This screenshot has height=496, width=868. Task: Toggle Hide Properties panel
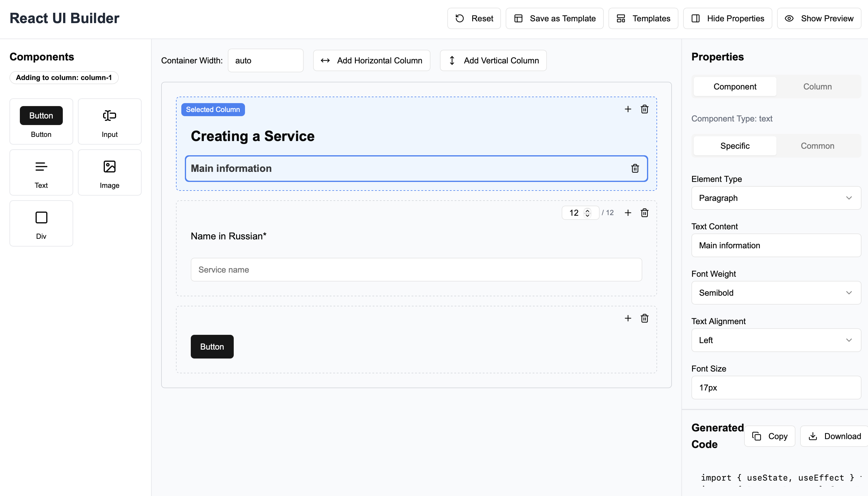(x=727, y=18)
